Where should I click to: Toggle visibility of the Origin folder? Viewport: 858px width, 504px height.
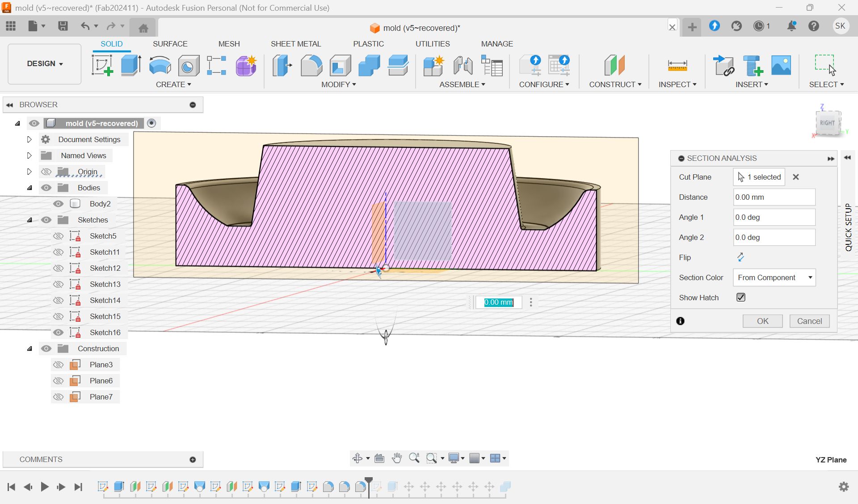tap(46, 172)
